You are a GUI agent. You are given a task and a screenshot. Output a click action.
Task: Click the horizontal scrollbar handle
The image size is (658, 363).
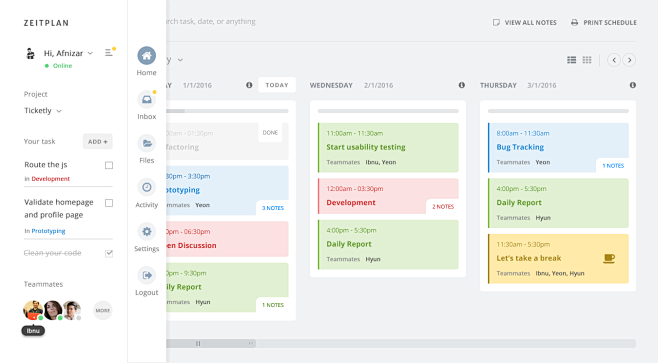(x=211, y=343)
